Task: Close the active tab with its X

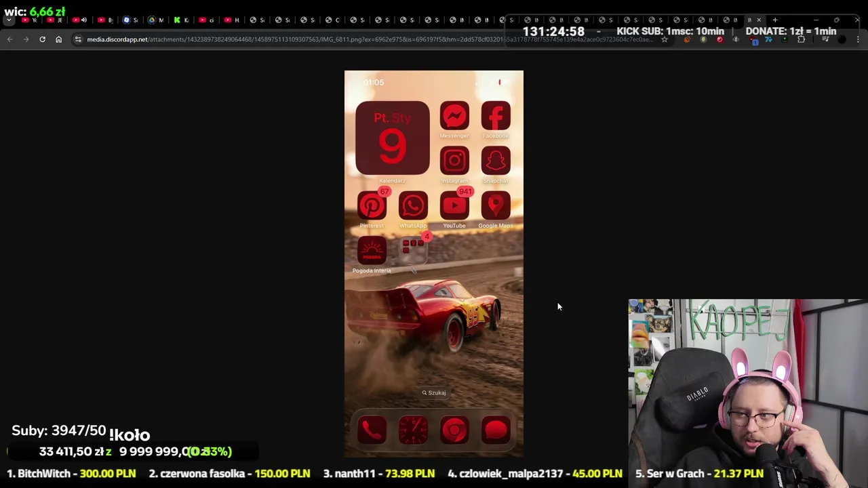Action: [x=759, y=20]
